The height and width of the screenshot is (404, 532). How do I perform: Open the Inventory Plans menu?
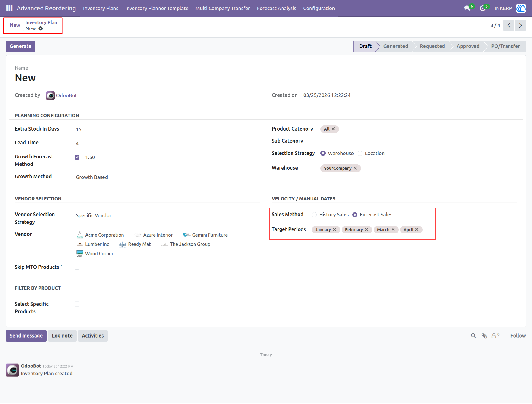click(101, 8)
